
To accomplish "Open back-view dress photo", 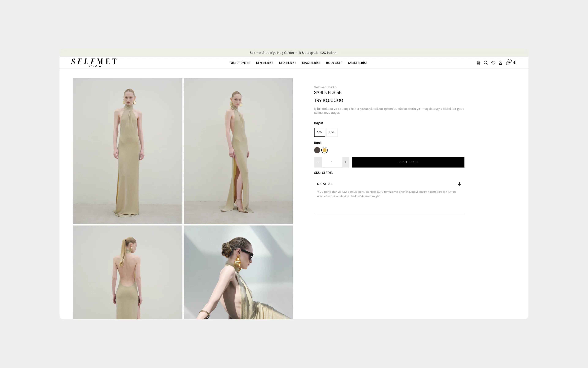I will [x=128, y=272].
